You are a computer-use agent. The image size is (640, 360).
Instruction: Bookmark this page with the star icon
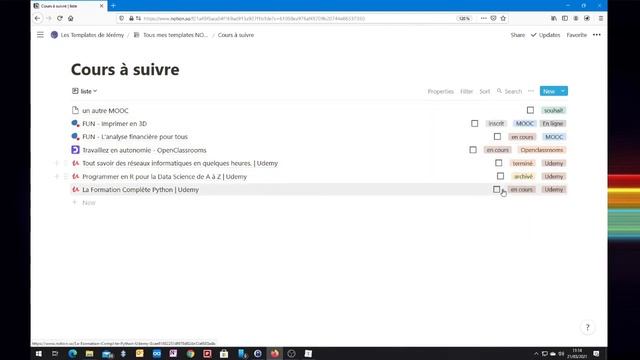(503, 18)
